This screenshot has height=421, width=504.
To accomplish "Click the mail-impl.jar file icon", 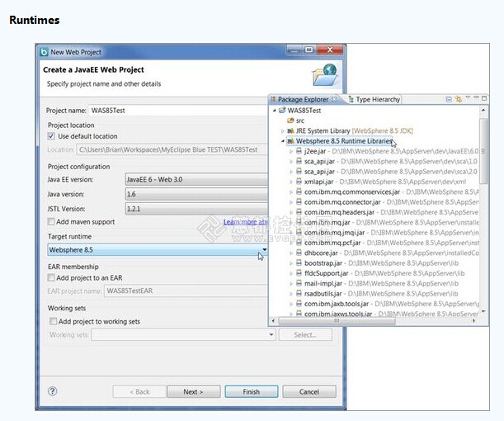I will click(298, 283).
